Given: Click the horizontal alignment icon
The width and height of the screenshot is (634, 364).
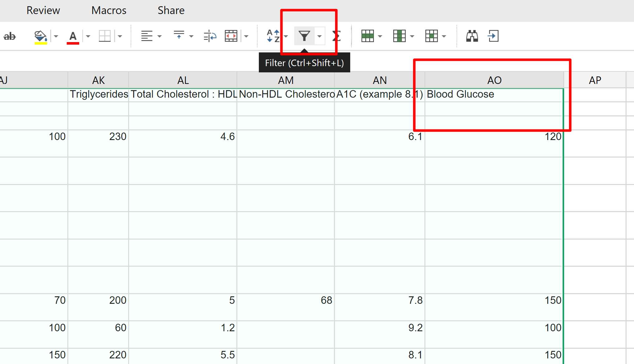Looking at the screenshot, I should [x=147, y=36].
